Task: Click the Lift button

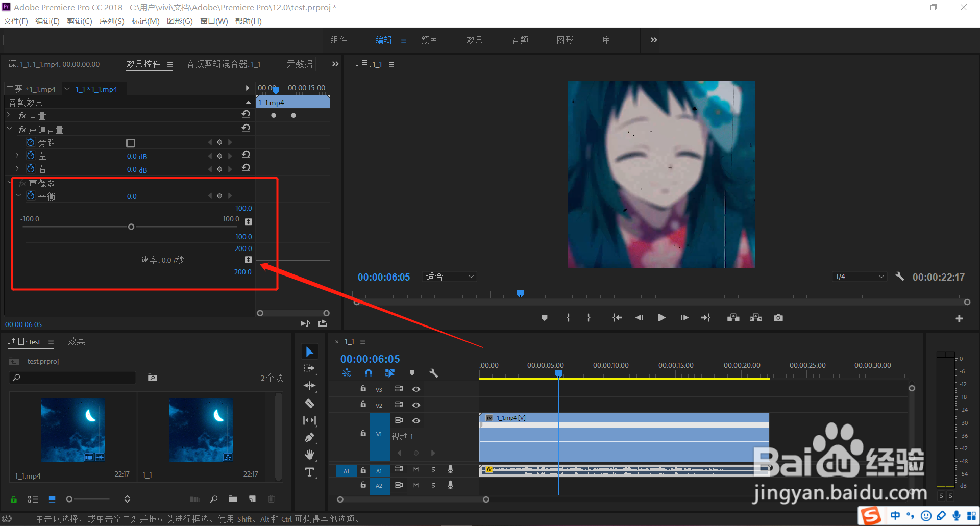Action: coord(733,318)
